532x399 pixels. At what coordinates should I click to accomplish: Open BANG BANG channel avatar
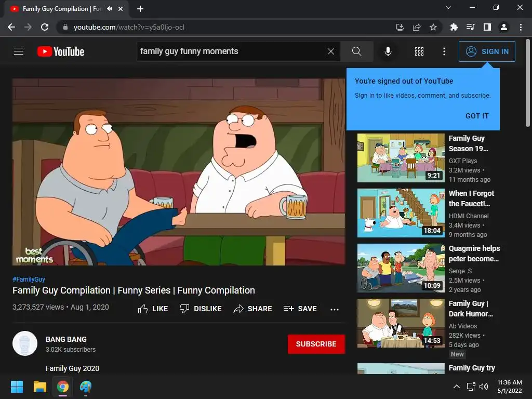(x=25, y=343)
